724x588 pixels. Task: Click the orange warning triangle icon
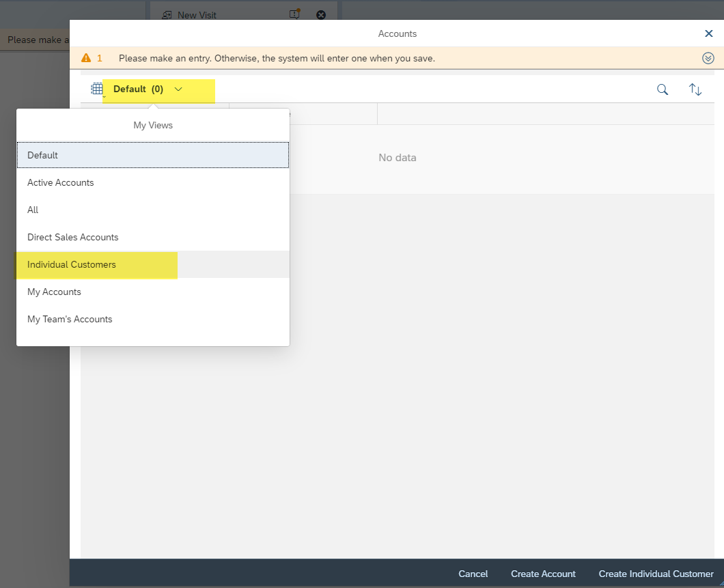(86, 58)
